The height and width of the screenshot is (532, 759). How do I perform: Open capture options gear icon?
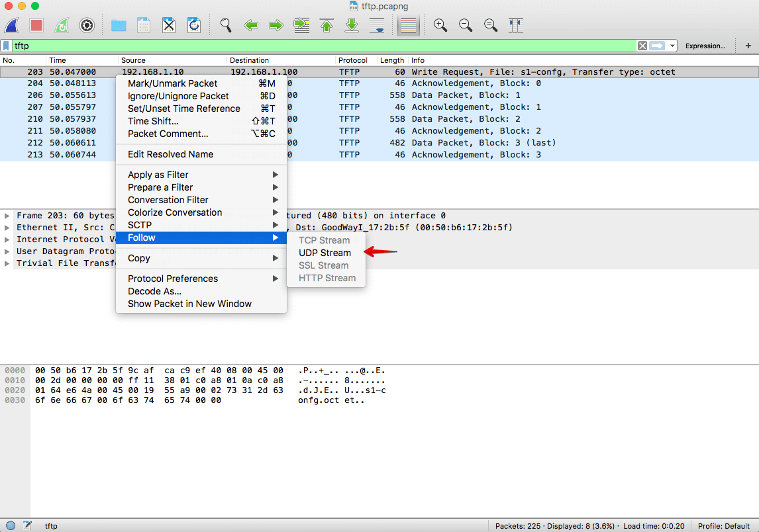coord(87,25)
